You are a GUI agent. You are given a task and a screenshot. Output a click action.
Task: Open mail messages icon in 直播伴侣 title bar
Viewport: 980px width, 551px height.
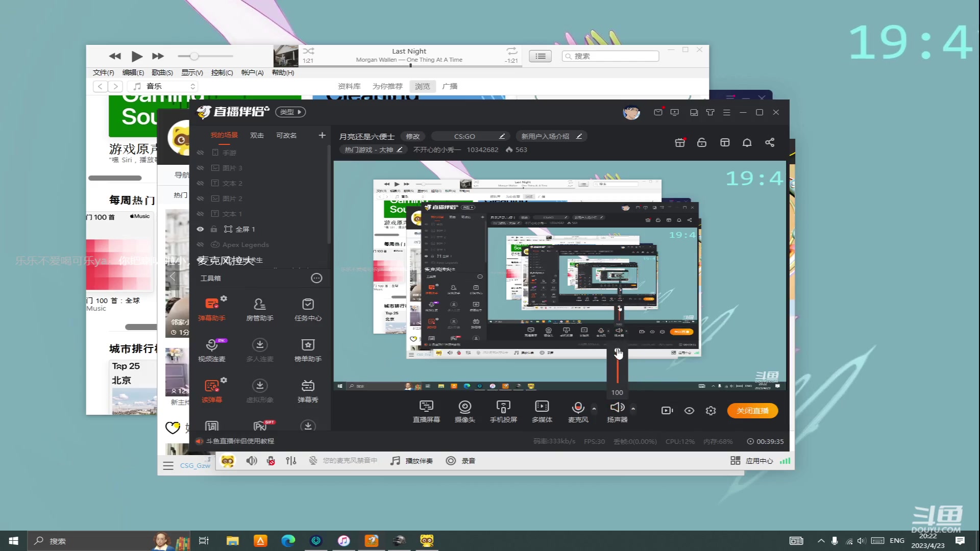658,112
